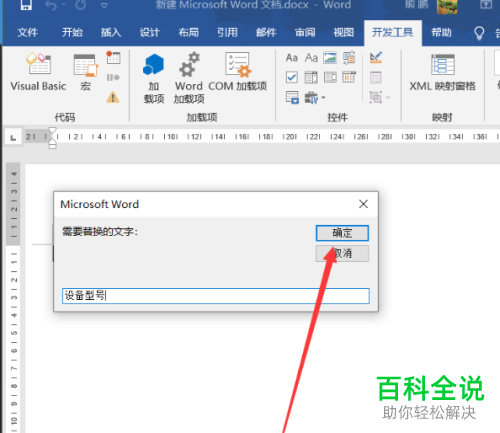Open control Properties
500x433 pixels.
tap(376, 78)
